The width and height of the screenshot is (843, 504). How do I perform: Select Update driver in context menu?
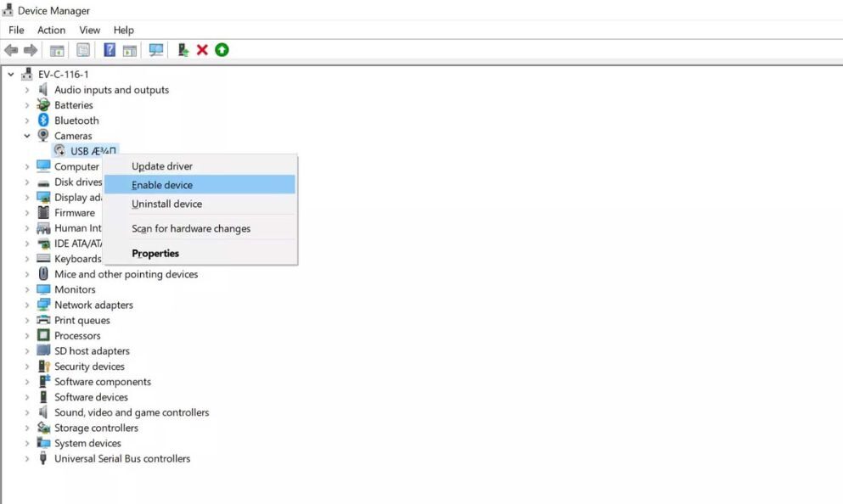click(162, 166)
